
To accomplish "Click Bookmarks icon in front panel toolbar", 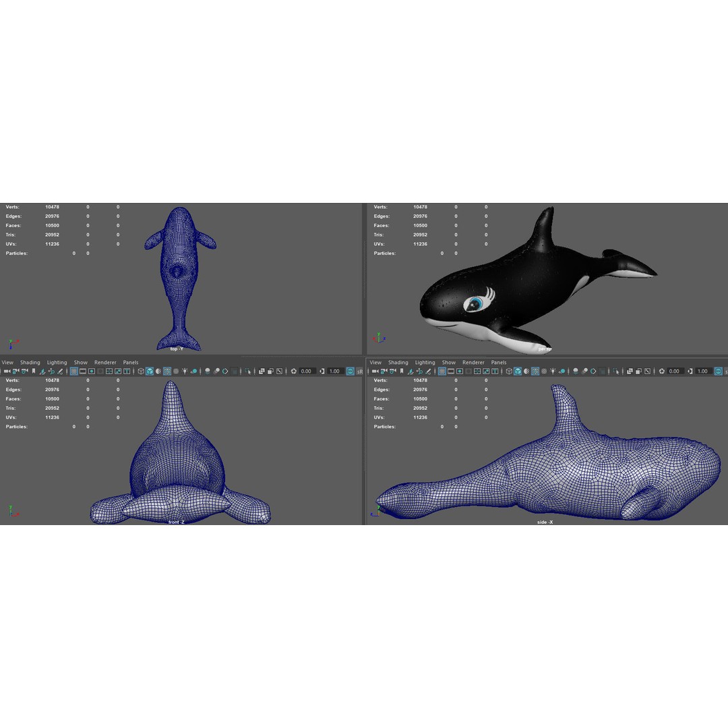I will point(34,371).
